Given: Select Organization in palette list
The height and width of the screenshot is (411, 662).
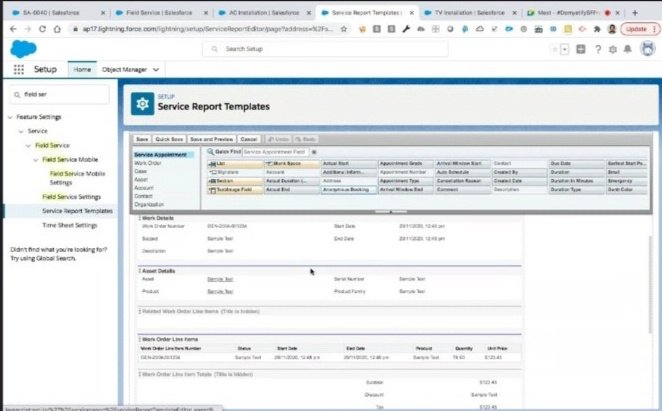Looking at the screenshot, I should coord(149,204).
